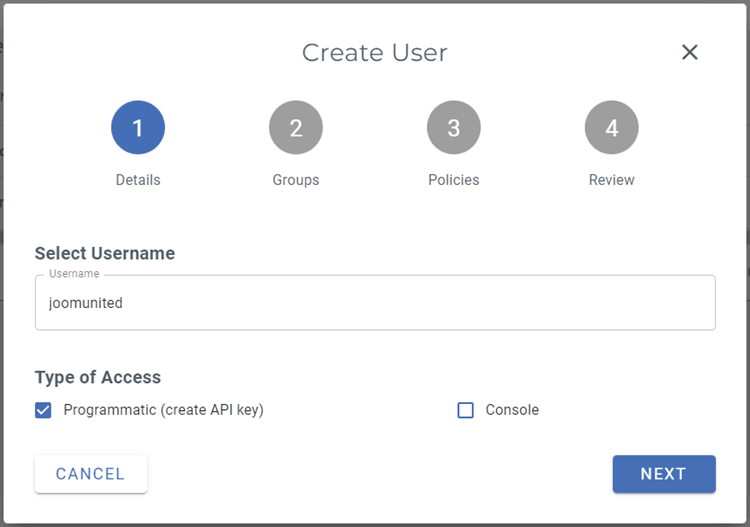Click the Username field containing joomunited

pos(375,303)
